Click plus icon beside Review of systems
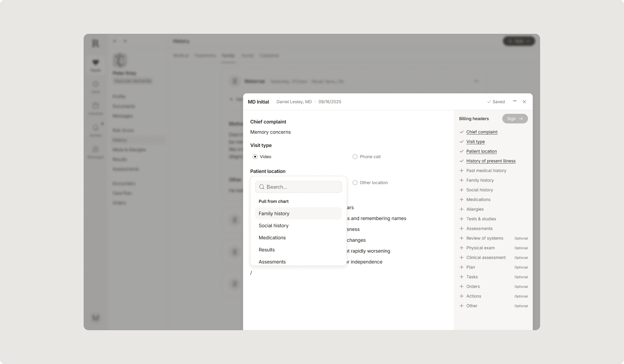 click(461, 238)
